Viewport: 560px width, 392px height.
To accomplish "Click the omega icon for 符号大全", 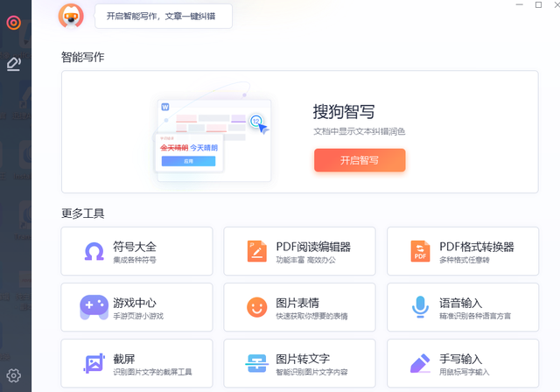I will click(x=94, y=251).
